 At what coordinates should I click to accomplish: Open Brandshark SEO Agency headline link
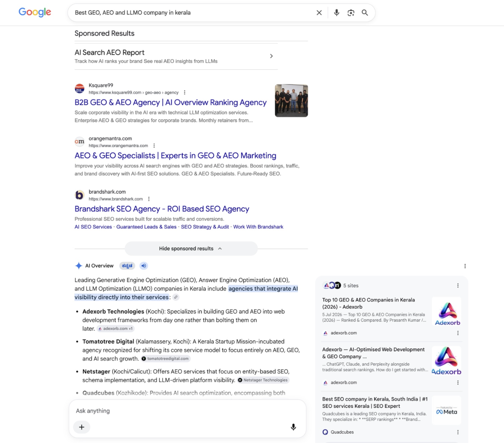pyautogui.click(x=162, y=209)
